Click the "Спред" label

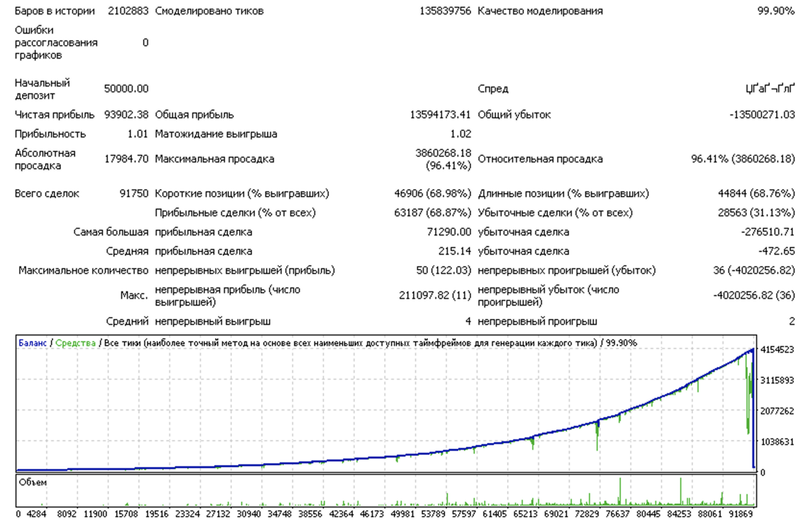(493, 89)
